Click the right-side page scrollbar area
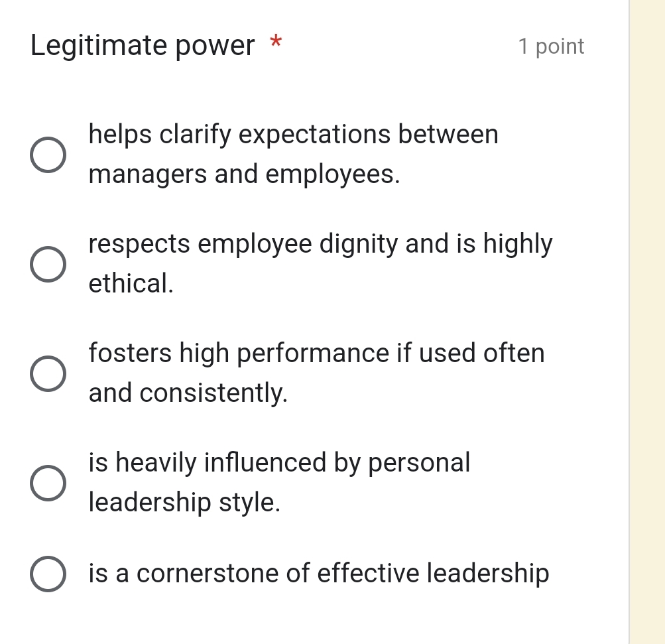Screen dimensions: 665x644 (646, 322)
